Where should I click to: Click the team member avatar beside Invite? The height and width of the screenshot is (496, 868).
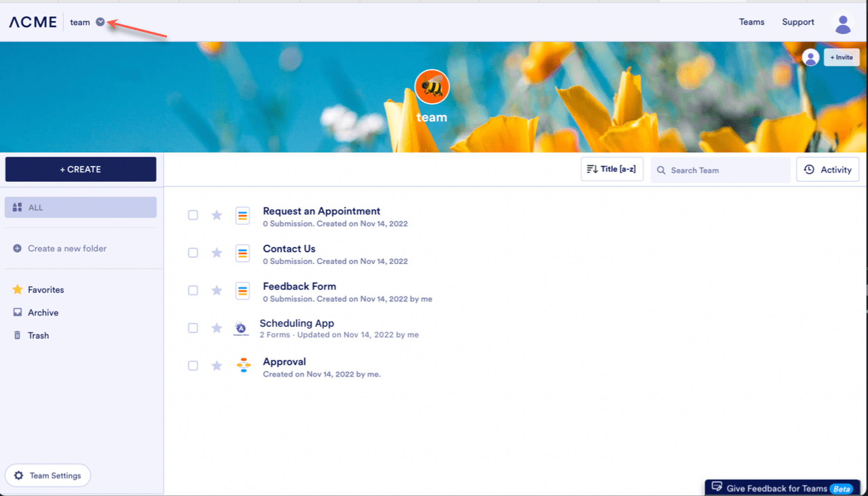810,58
